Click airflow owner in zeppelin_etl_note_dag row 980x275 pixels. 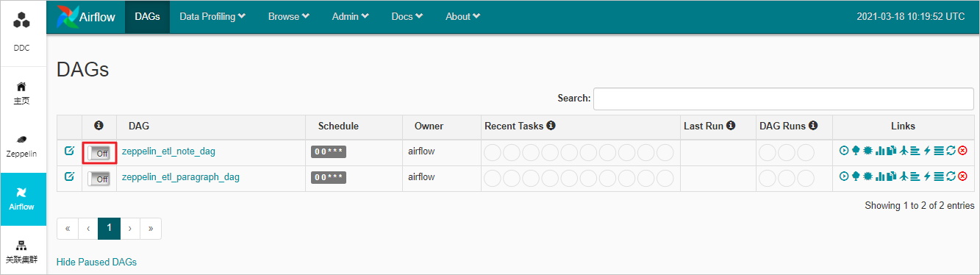[422, 151]
